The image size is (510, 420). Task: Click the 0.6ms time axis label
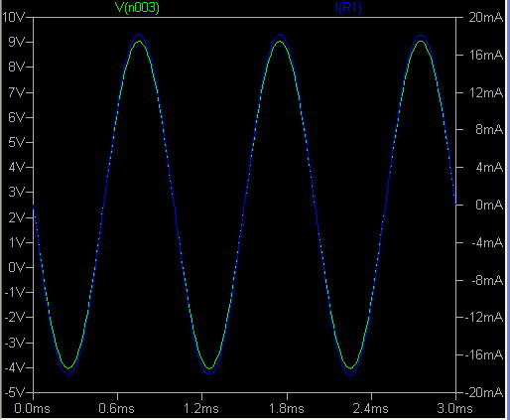click(x=116, y=408)
